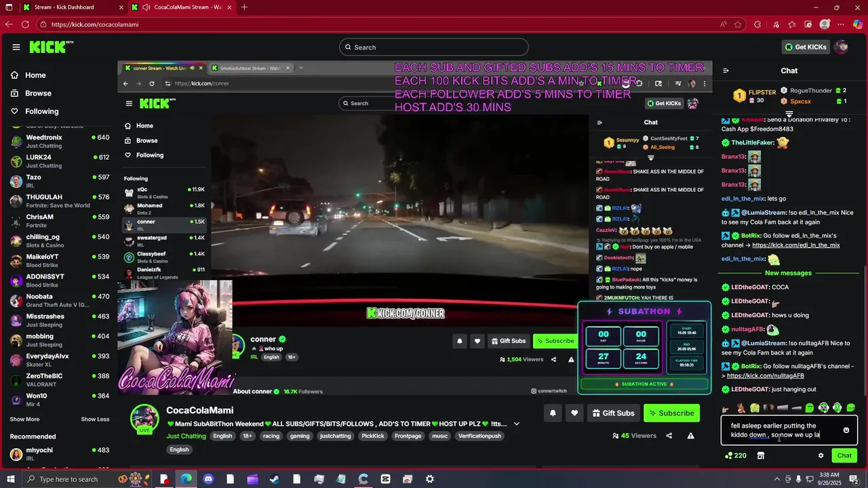This screenshot has height=488, width=868.
Task: Click Just Chatting category under CocaColaMami
Action: click(186, 436)
